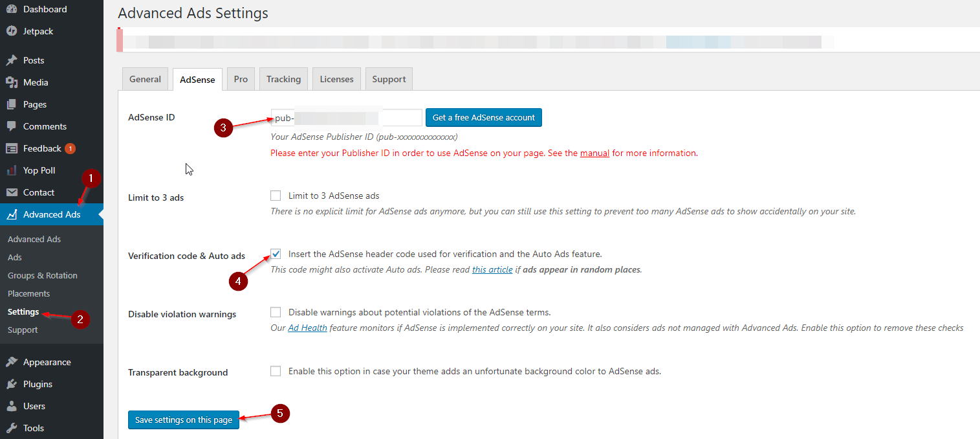Screen dimensions: 980x439
Task: Click the Plugins plug icon
Action: pos(12,384)
